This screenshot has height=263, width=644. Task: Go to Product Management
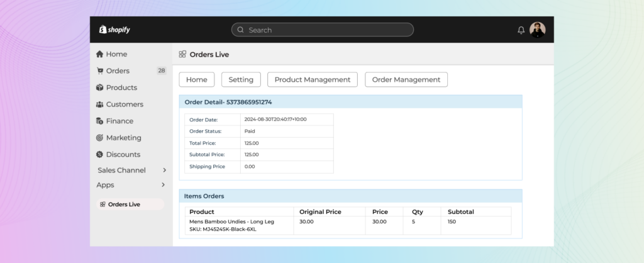[313, 80]
